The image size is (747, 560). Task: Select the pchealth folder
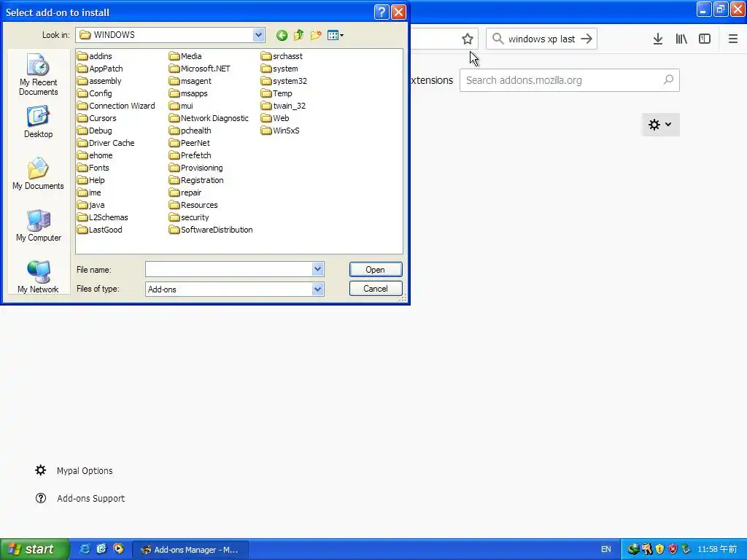coord(190,131)
